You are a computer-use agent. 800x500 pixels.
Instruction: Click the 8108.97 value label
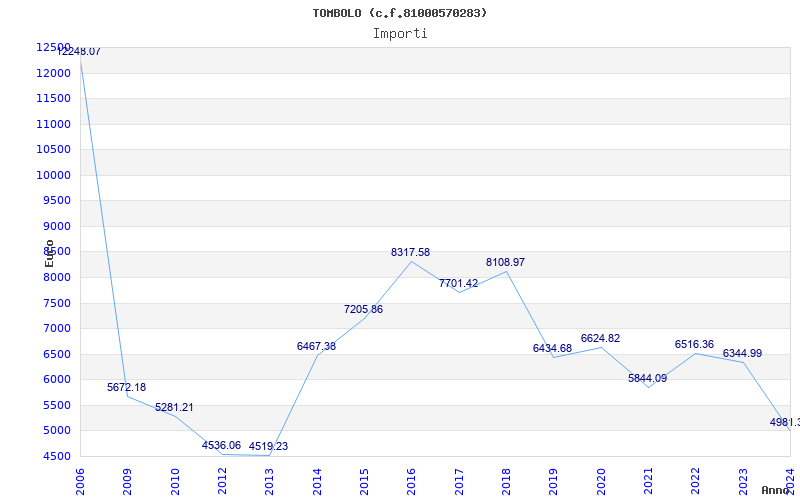point(505,262)
